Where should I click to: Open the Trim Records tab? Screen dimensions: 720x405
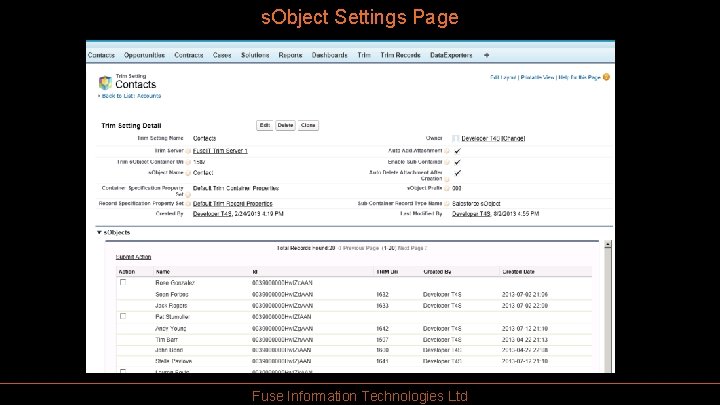[x=400, y=55]
